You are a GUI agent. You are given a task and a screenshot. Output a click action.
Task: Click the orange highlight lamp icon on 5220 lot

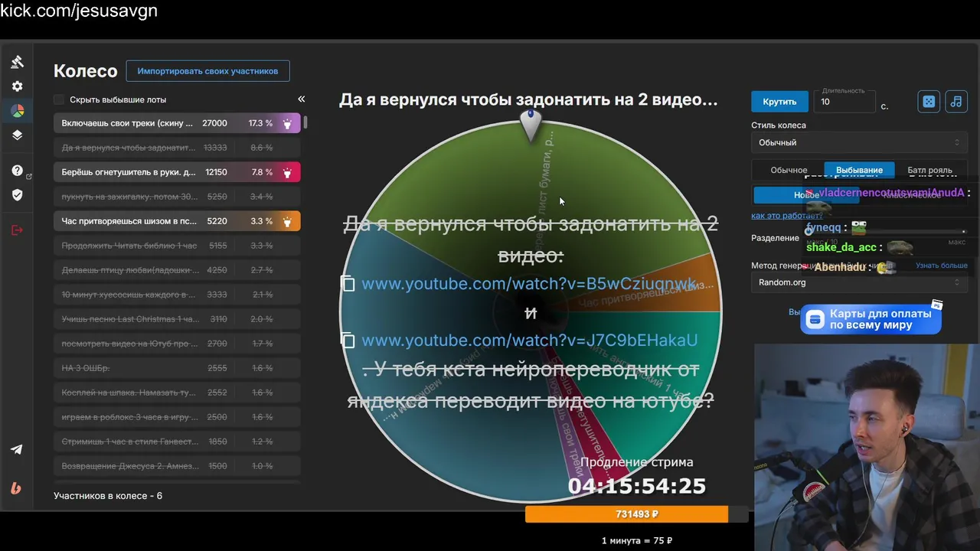287,221
